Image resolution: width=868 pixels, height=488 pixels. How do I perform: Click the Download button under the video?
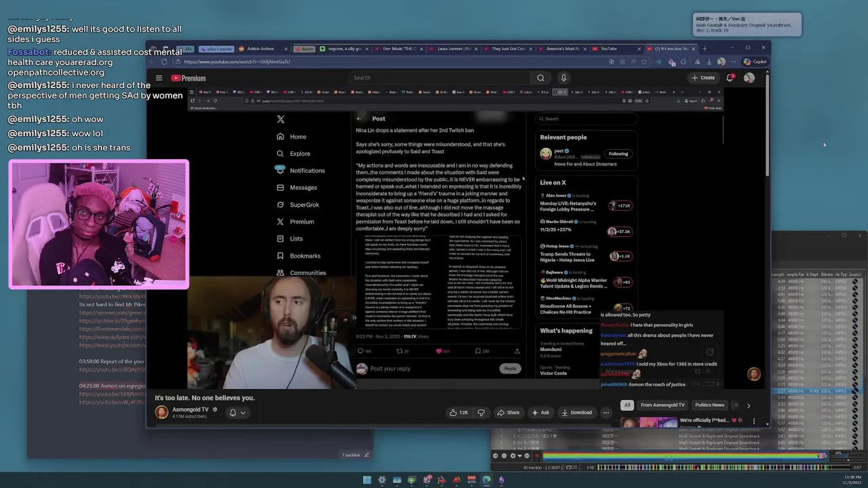click(x=577, y=412)
